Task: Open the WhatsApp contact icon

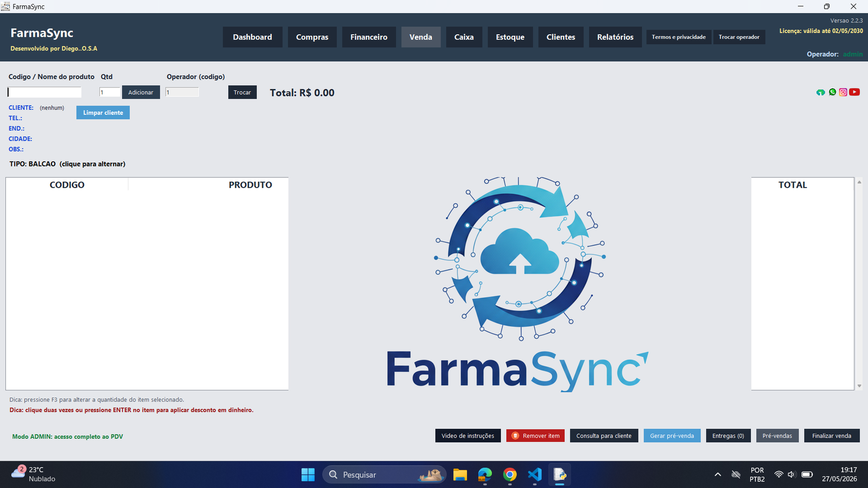Action: [x=832, y=92]
